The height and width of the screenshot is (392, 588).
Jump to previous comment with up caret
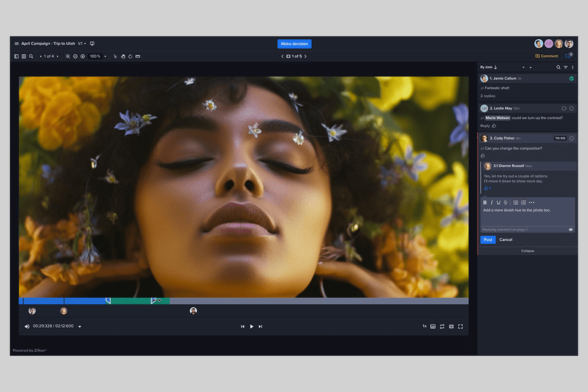click(x=530, y=67)
